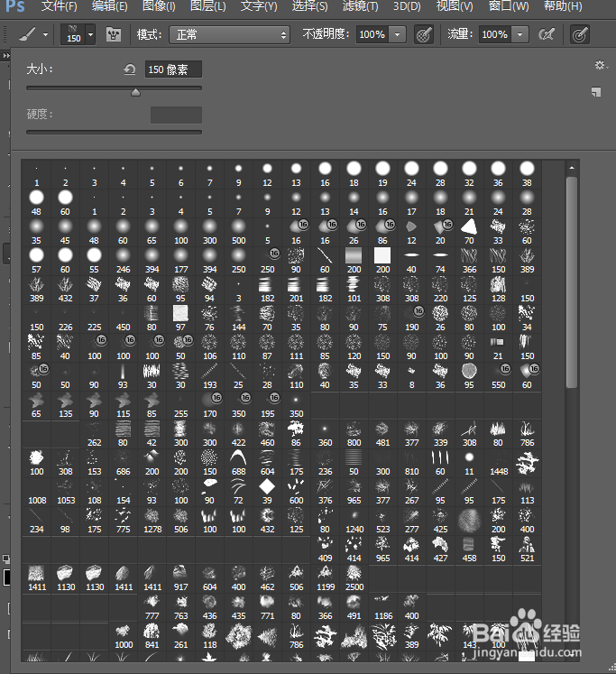Select the 491 brush preset
616x674 pixels.
tap(354, 607)
